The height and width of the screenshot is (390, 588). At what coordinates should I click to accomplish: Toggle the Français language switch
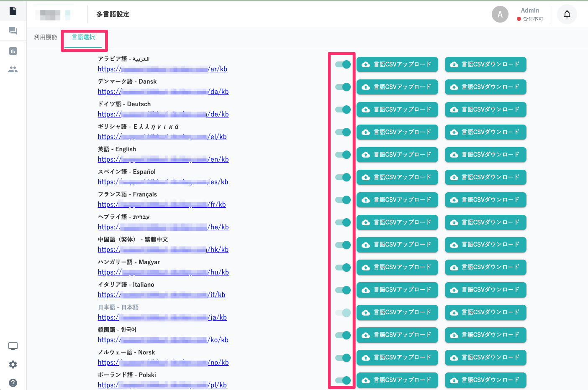click(343, 200)
